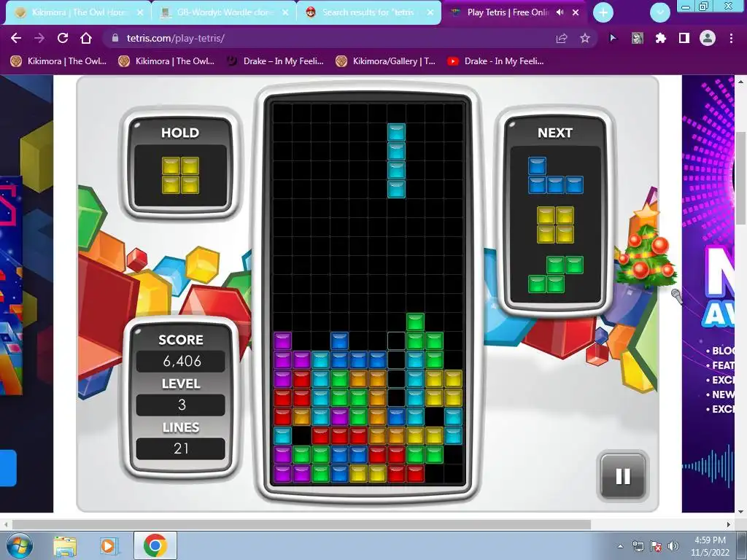The width and height of the screenshot is (747, 560).
Task: Open the Extensions puzzle icon
Action: (660, 38)
